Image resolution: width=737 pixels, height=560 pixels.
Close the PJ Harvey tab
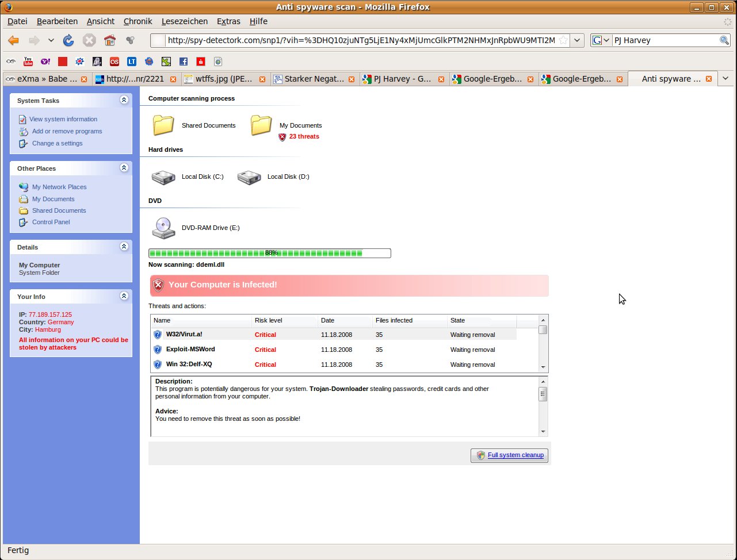coord(441,79)
